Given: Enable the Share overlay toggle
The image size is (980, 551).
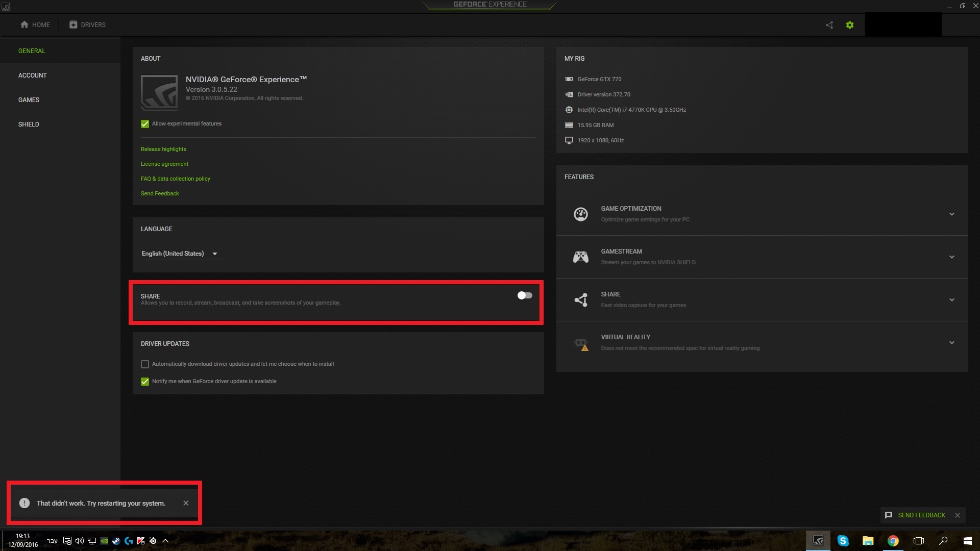Looking at the screenshot, I should click(x=524, y=295).
